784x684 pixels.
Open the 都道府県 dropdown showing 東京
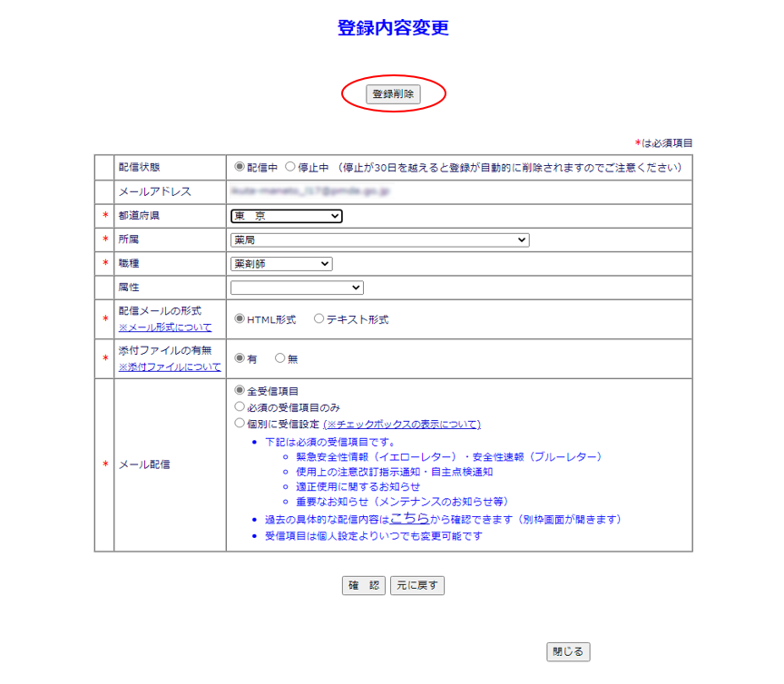click(287, 216)
